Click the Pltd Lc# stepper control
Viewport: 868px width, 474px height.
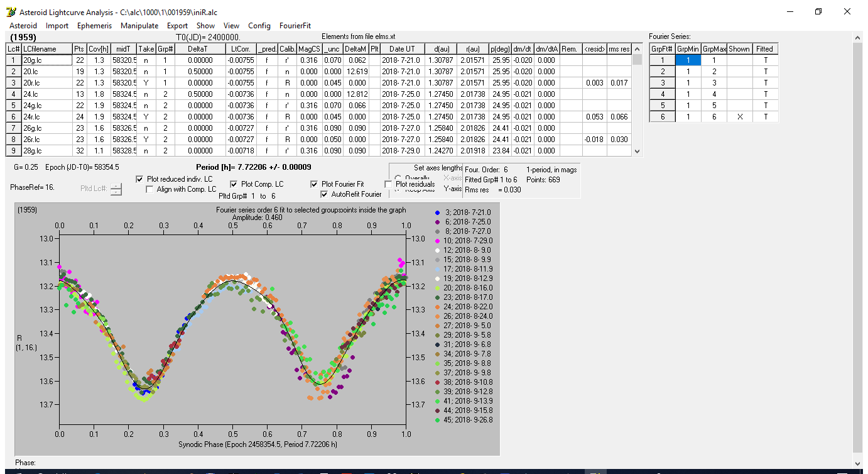click(116, 189)
